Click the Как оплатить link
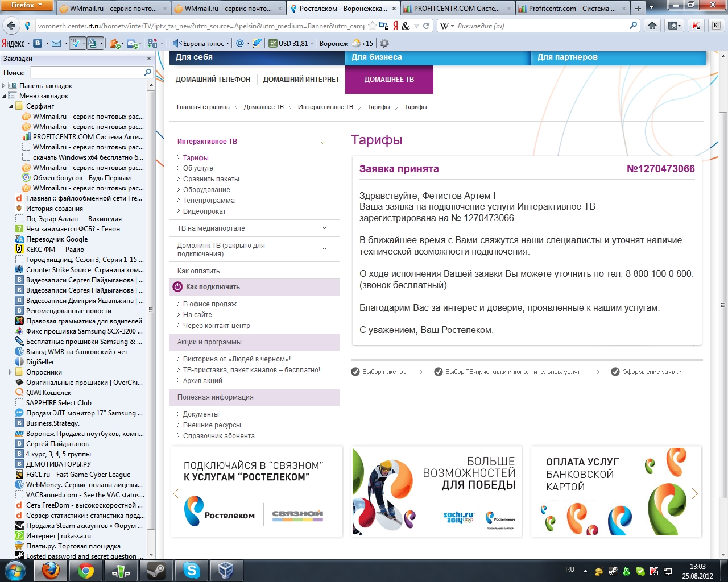The width and height of the screenshot is (728, 582). (198, 271)
